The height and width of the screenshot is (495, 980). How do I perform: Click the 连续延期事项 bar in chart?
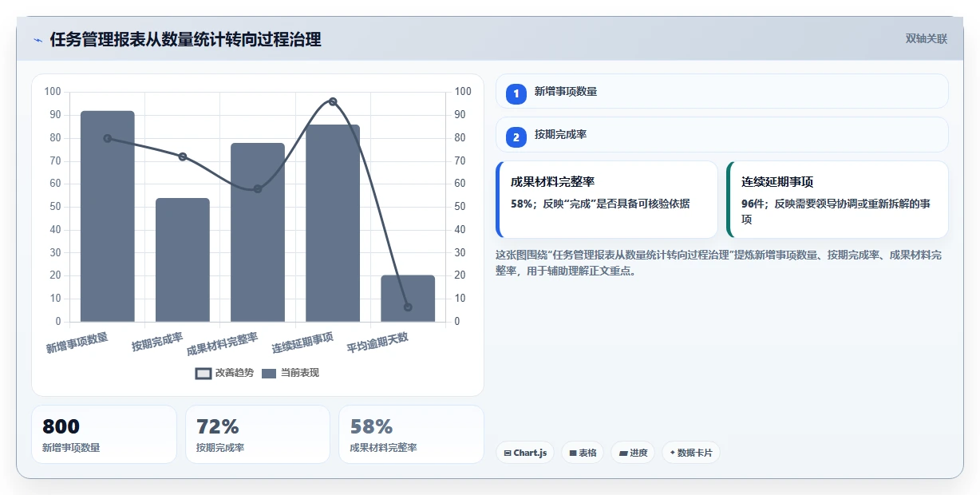(x=333, y=224)
